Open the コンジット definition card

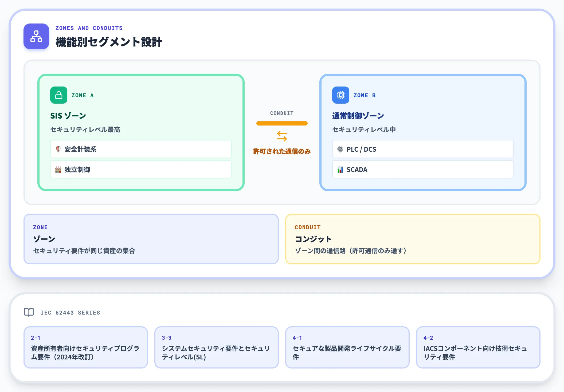pyautogui.click(x=413, y=239)
